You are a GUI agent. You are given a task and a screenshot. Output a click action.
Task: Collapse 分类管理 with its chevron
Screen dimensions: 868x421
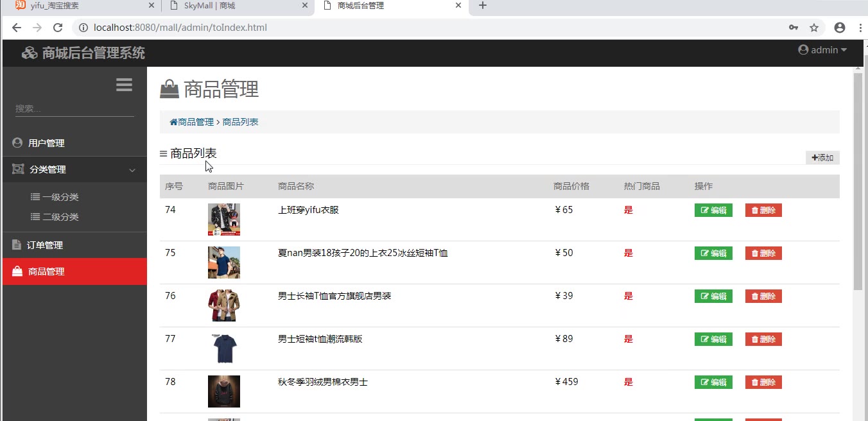click(132, 170)
